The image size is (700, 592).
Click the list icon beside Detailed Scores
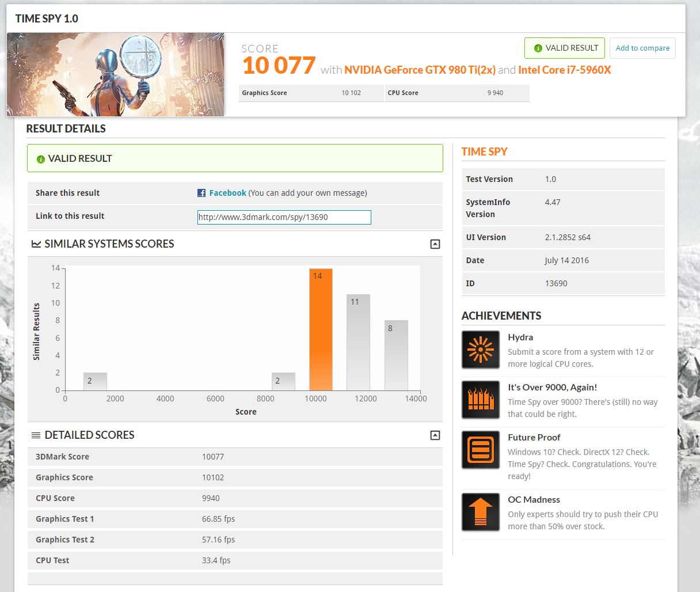tap(36, 435)
